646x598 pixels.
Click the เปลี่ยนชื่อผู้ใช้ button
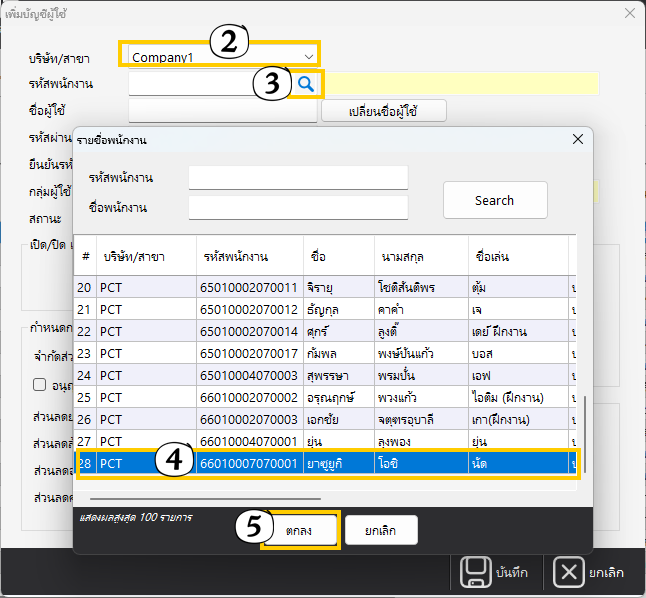(383, 111)
